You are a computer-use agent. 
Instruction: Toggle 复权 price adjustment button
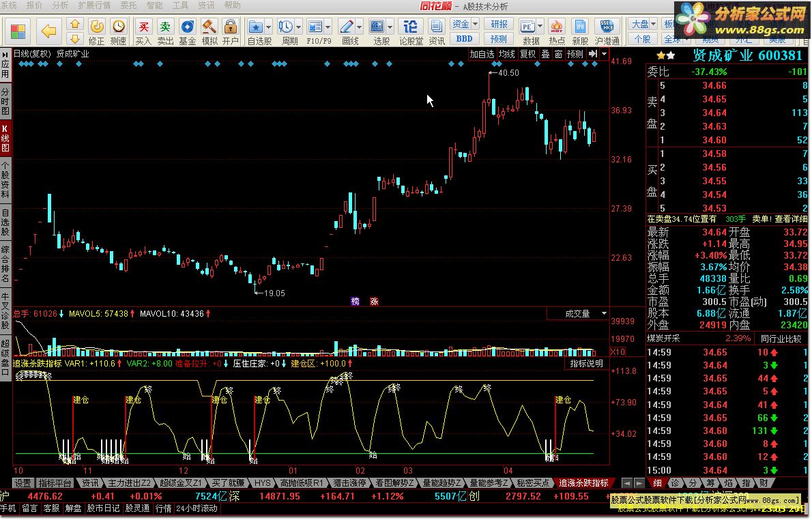(x=527, y=54)
